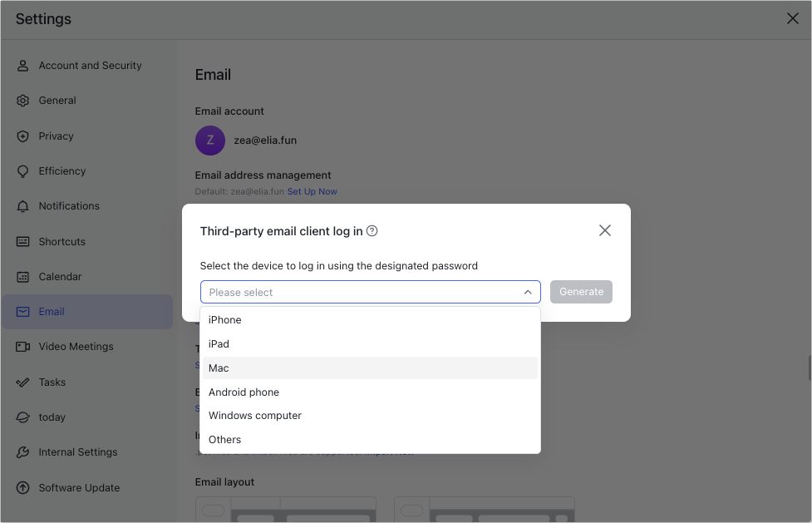812x523 pixels.
Task: Select the Shortcuts keyboard icon
Action: [x=23, y=241]
